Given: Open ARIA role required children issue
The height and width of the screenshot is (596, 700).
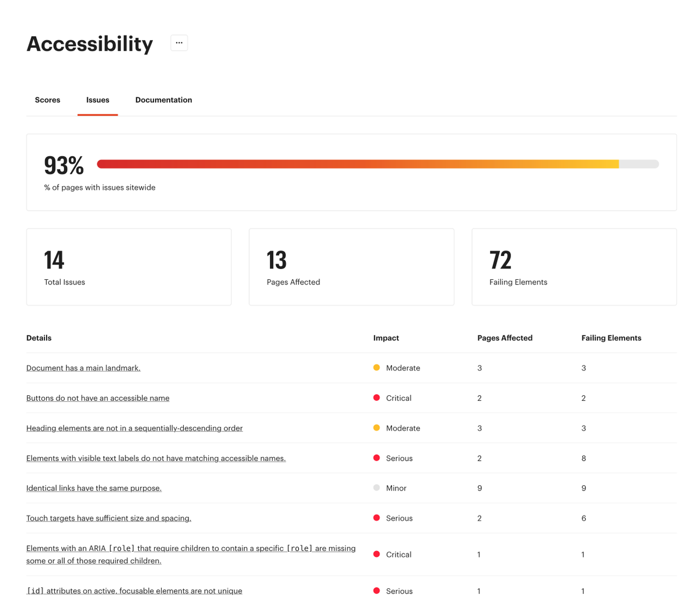Looking at the screenshot, I should point(191,555).
